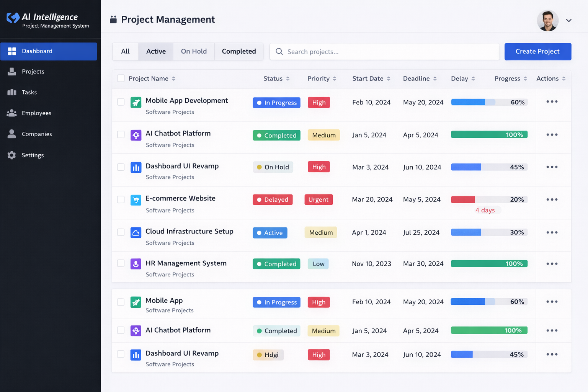The height and width of the screenshot is (392, 588).
Task: Open the Tasks sidebar icon
Action: click(12, 92)
